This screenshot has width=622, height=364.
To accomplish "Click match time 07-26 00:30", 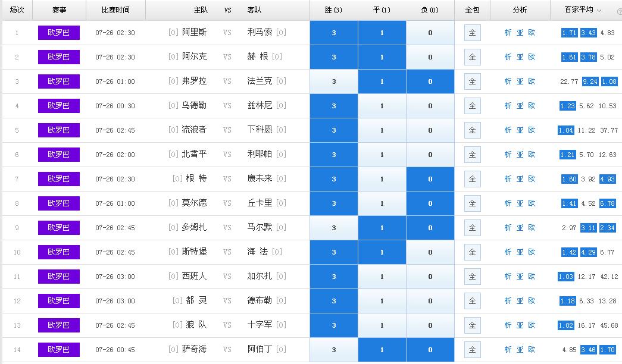I will pyautogui.click(x=115, y=106).
